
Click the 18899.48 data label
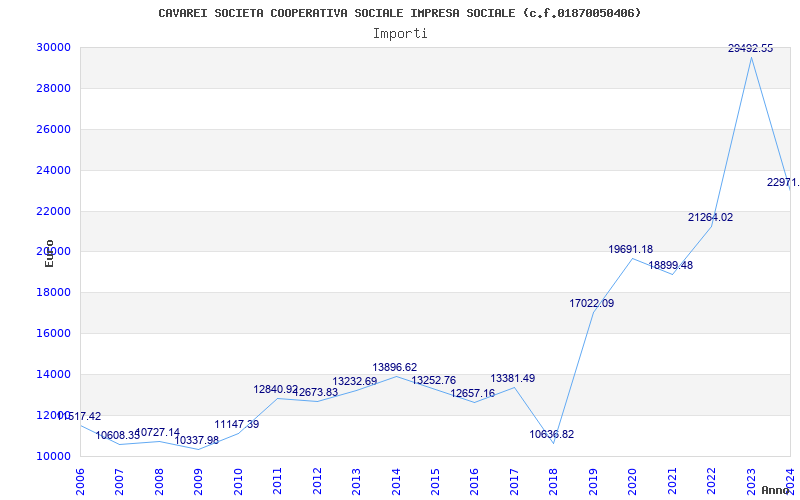coord(670,265)
